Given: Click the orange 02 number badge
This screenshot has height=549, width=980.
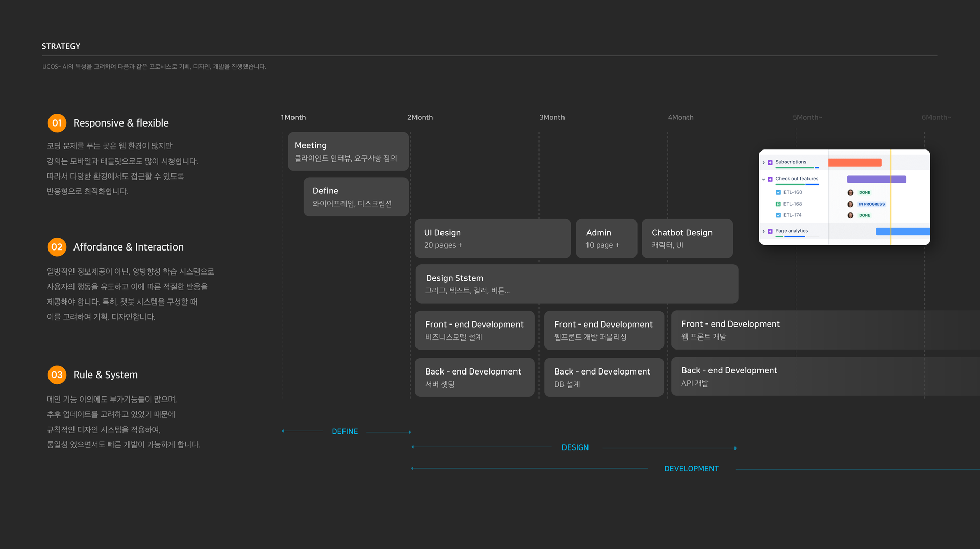Looking at the screenshot, I should (x=57, y=247).
